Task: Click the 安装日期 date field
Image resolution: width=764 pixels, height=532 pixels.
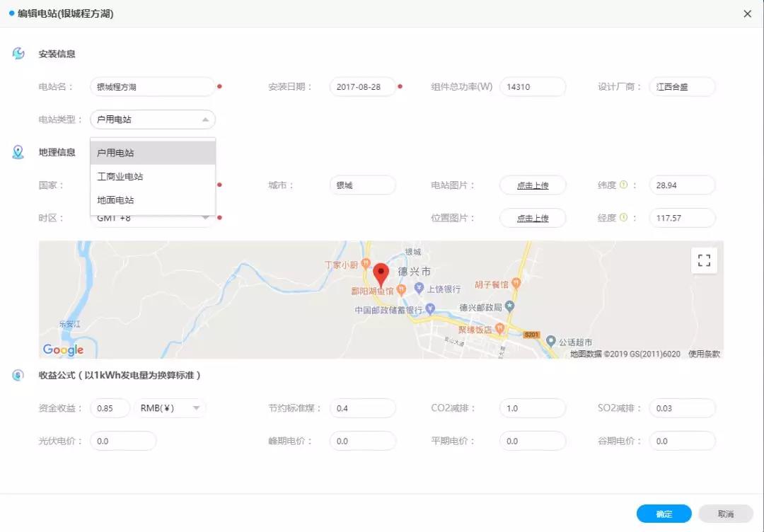Action: [362, 87]
